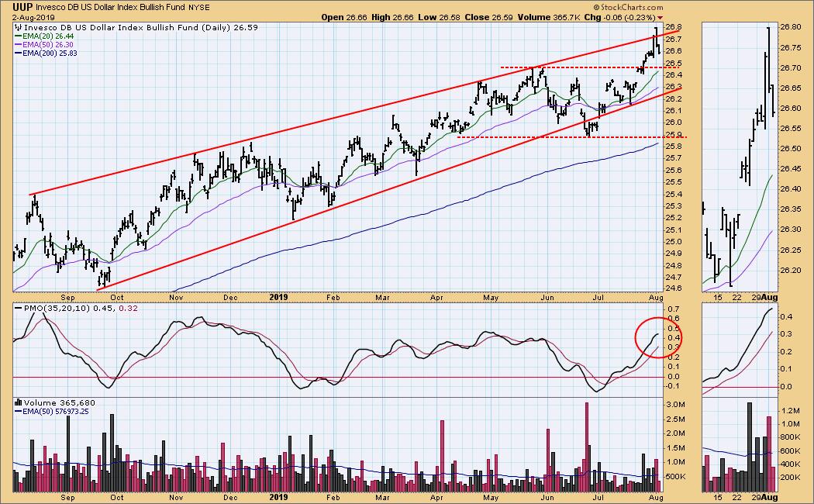Image resolution: width=814 pixels, height=504 pixels.
Task: Click the 22 date label under the zoom price panel
Action: click(x=736, y=298)
